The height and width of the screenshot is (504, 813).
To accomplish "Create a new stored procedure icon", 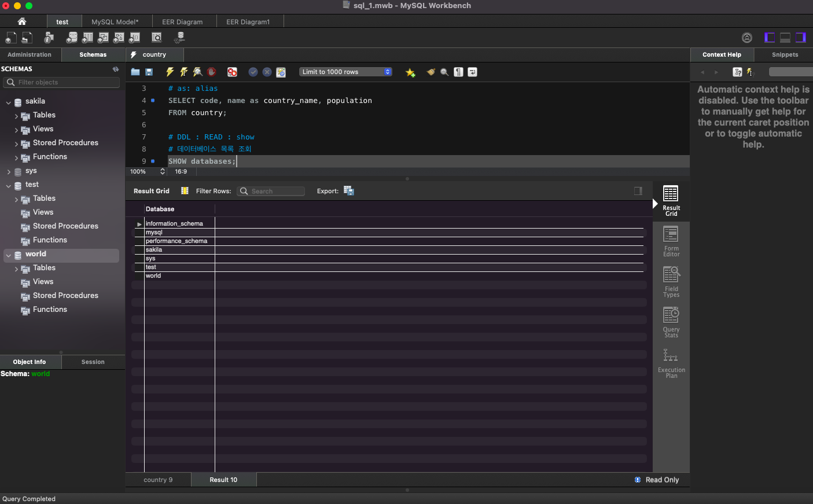I will [x=119, y=38].
